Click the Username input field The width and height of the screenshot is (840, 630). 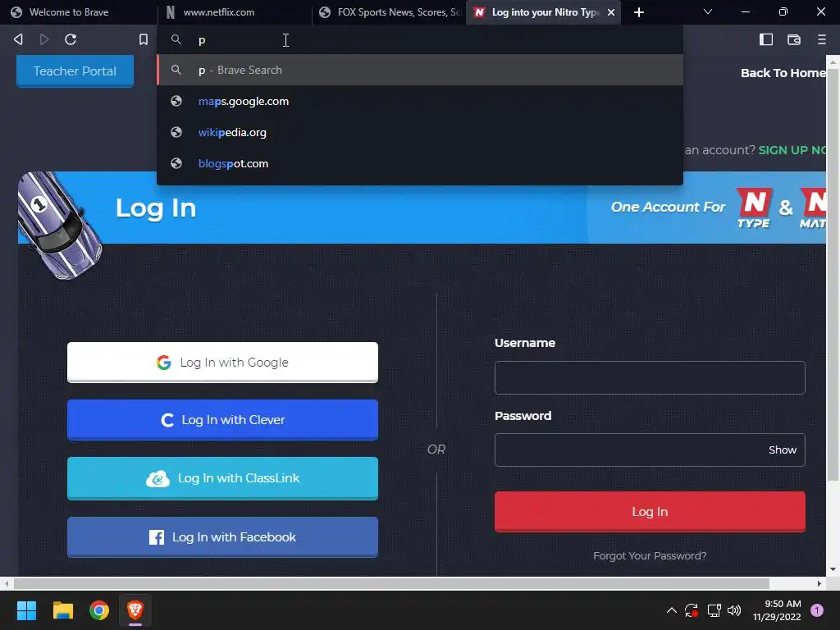650,377
